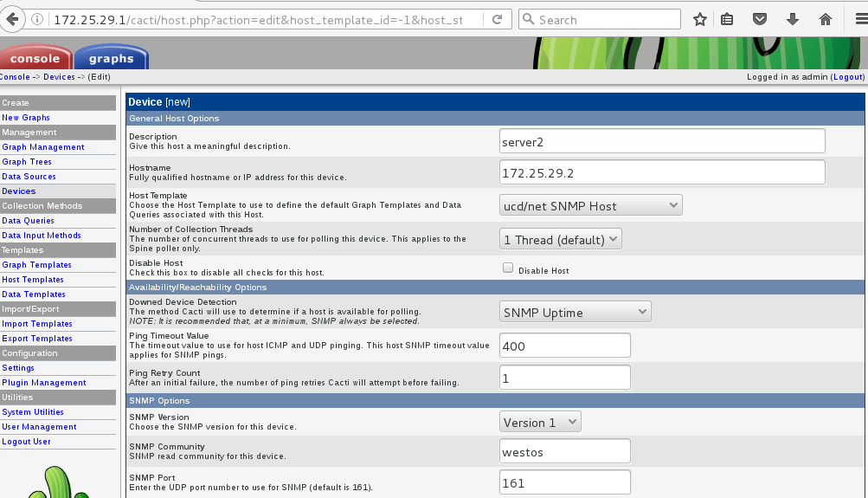The height and width of the screenshot is (498, 868).
Task: Click the Console breadcrumb link
Action: coord(15,77)
